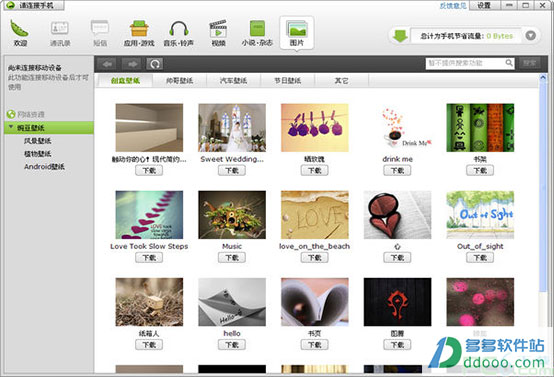Image resolution: width=554 pixels, height=377 pixels.
Task: Open the modern minimalist room thumbnail
Action: coord(149,128)
